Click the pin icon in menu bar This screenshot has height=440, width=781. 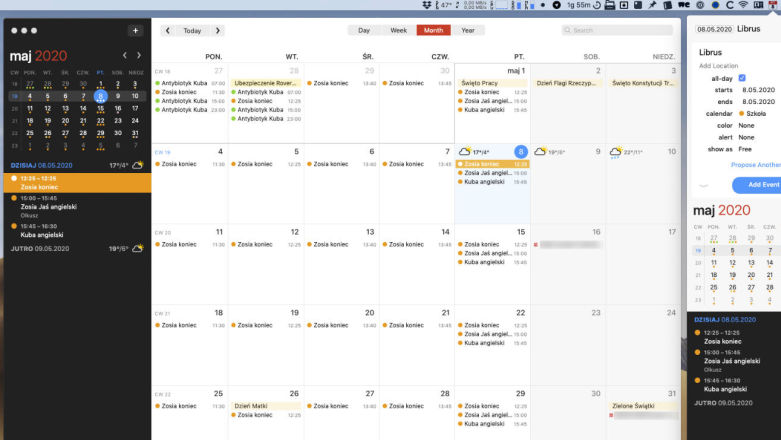pos(652,5)
